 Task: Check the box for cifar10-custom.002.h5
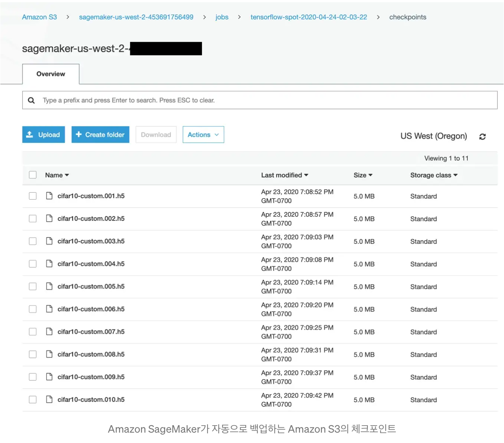pos(33,219)
